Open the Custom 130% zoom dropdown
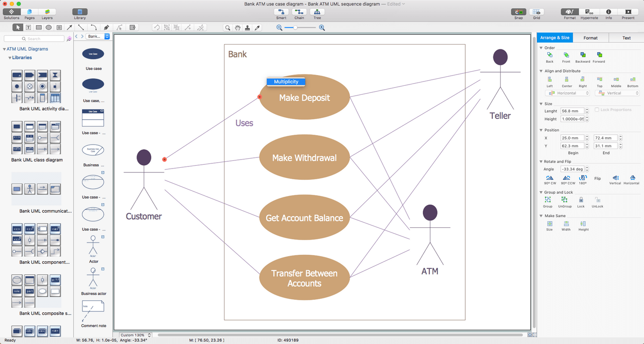This screenshot has width=644, height=344. pyautogui.click(x=135, y=335)
